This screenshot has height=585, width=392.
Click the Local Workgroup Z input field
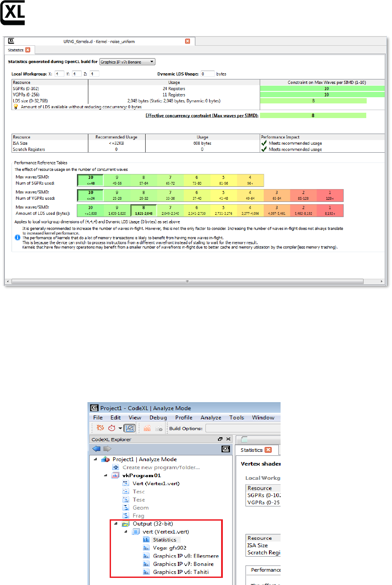pos(94,74)
